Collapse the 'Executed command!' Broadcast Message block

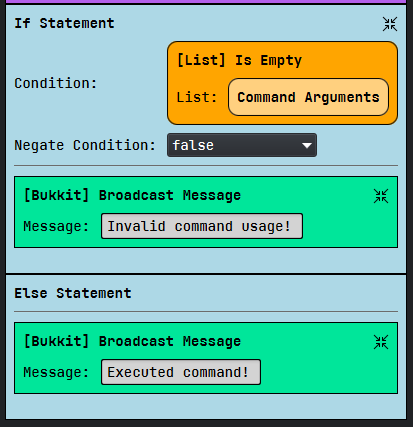point(381,342)
